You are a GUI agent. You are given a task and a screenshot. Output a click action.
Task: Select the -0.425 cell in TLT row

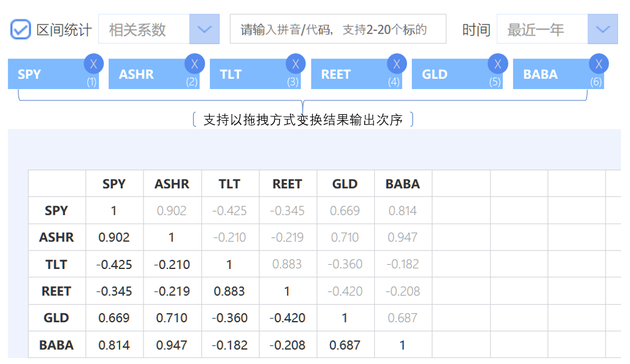click(x=114, y=264)
